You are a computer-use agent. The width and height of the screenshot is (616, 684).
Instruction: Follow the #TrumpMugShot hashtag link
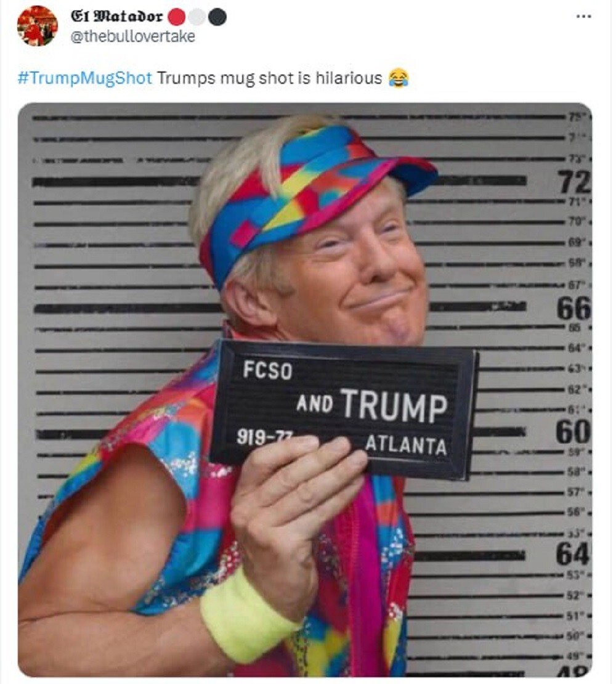(85, 78)
